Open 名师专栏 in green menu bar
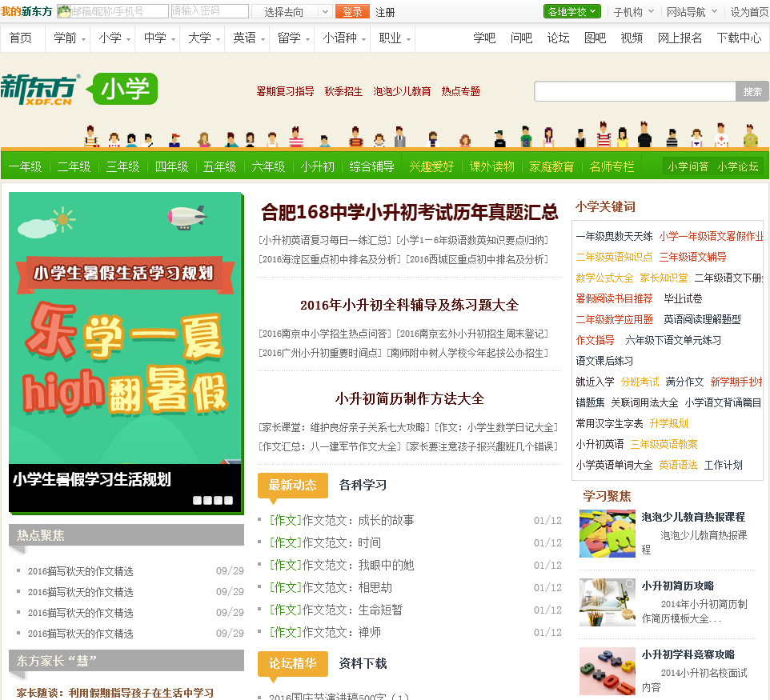This screenshot has width=770, height=700. pyautogui.click(x=612, y=166)
